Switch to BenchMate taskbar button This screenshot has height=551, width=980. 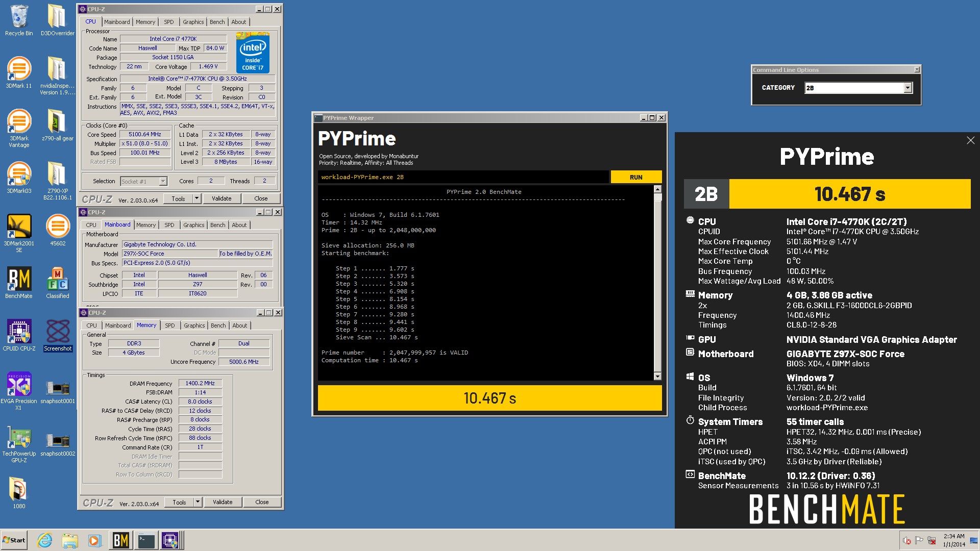point(121,540)
